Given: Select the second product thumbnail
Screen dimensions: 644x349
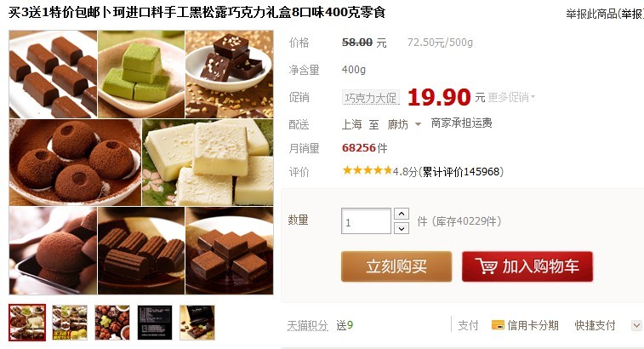Looking at the screenshot, I should (70, 323).
